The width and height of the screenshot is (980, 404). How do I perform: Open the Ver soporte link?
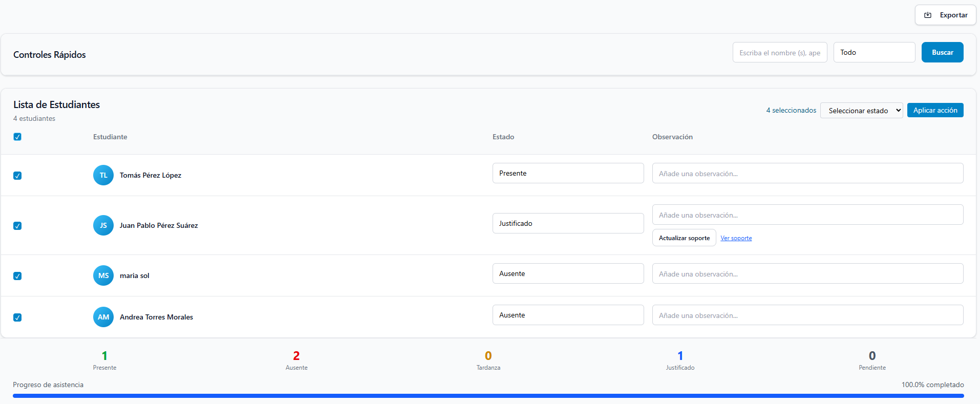(x=736, y=238)
